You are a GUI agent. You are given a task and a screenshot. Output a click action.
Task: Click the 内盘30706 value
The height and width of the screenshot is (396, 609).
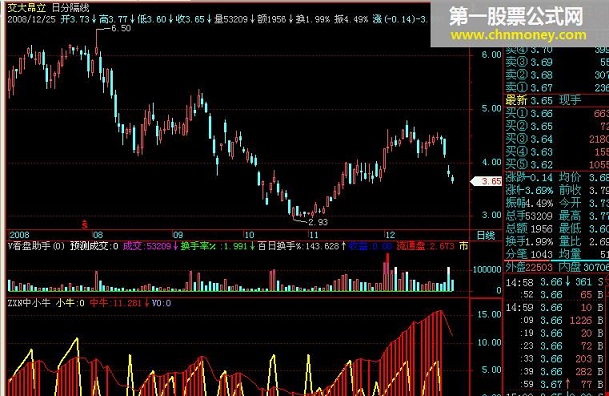(x=584, y=267)
